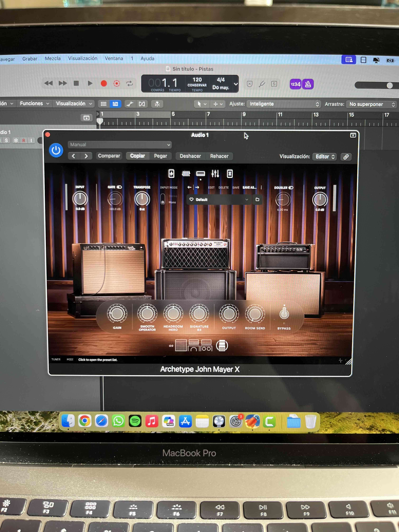The image size is (399, 532).
Task: Toggle the DOUBLER switch
Action: 291,188
